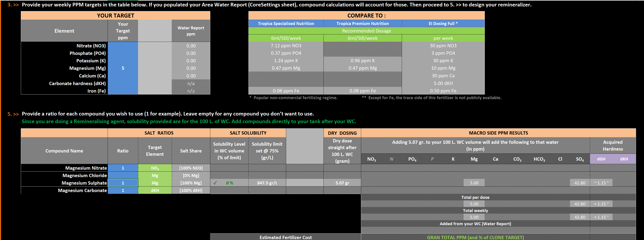This screenshot has height=240, width=644.
Task: Select the Carbonate hardness (dKH) target cell
Action: pos(123,83)
